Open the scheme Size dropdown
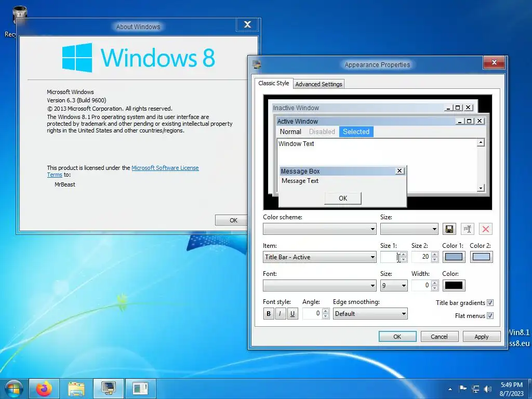 [409, 229]
